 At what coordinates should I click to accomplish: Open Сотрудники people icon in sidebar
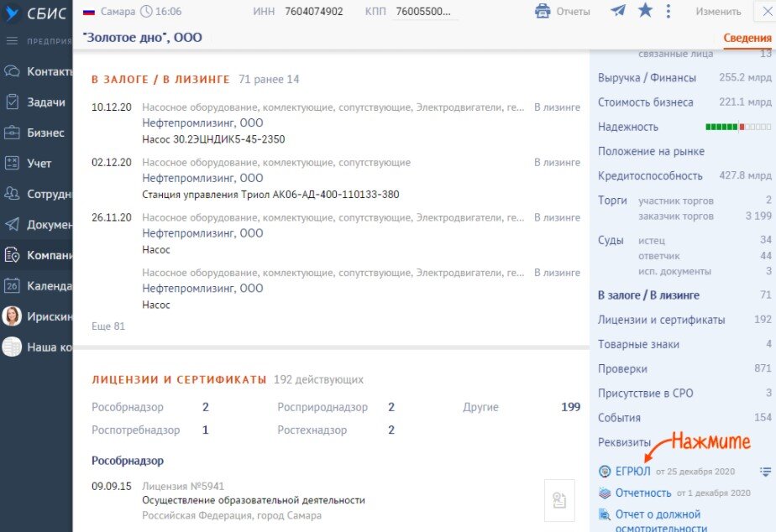pyautogui.click(x=12, y=194)
